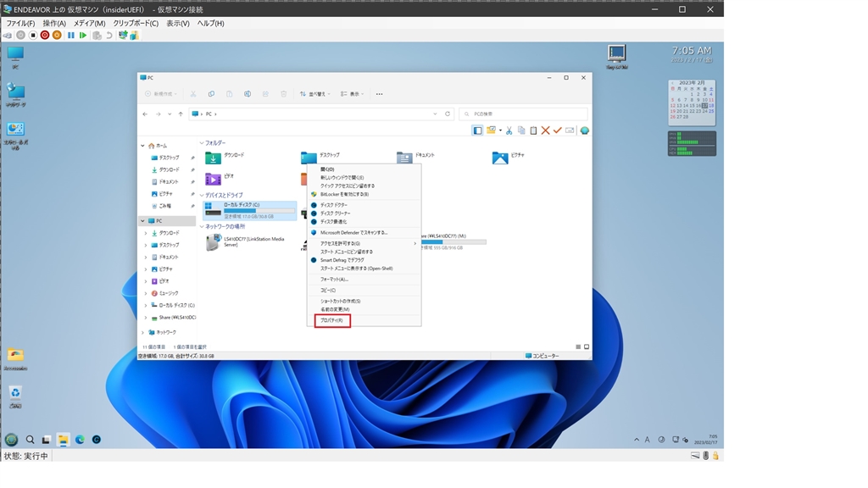Switch to details view at status bar
Viewport: 868px width, 488px height.
[578, 347]
